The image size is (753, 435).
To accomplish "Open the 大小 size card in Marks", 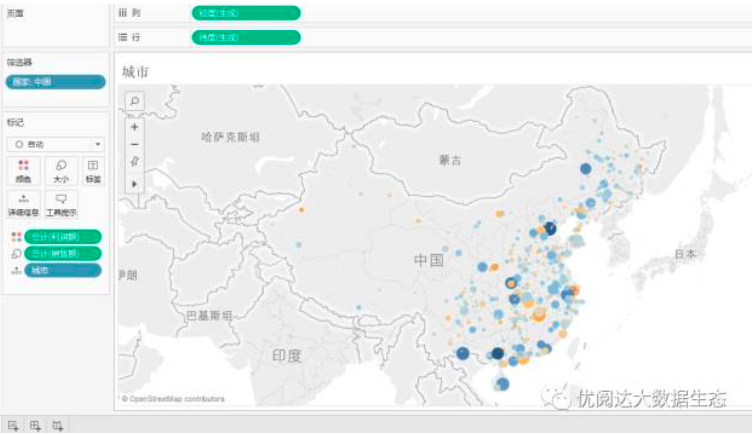I will pyautogui.click(x=61, y=171).
